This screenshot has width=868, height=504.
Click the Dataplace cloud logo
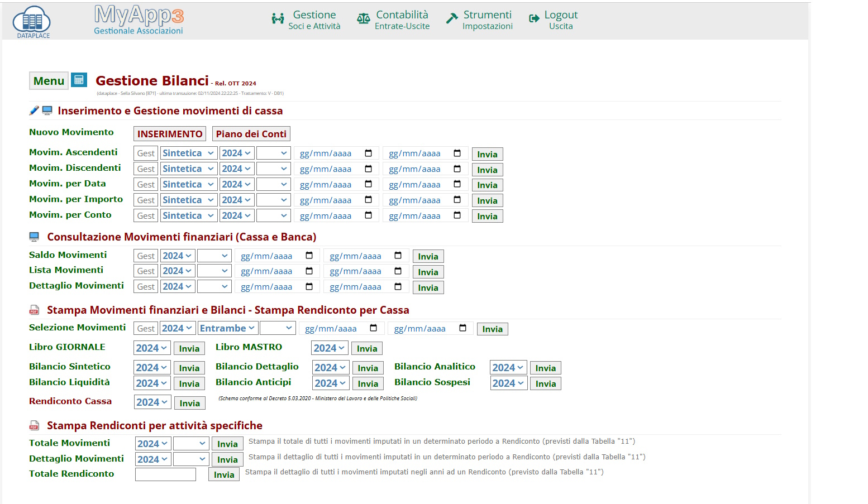pyautogui.click(x=32, y=22)
